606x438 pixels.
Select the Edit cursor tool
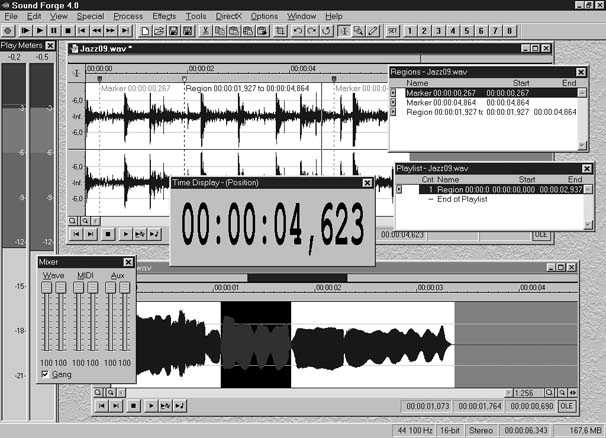(344, 31)
